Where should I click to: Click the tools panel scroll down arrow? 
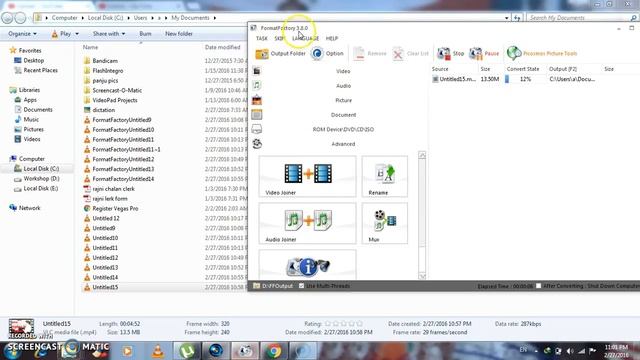(x=422, y=276)
